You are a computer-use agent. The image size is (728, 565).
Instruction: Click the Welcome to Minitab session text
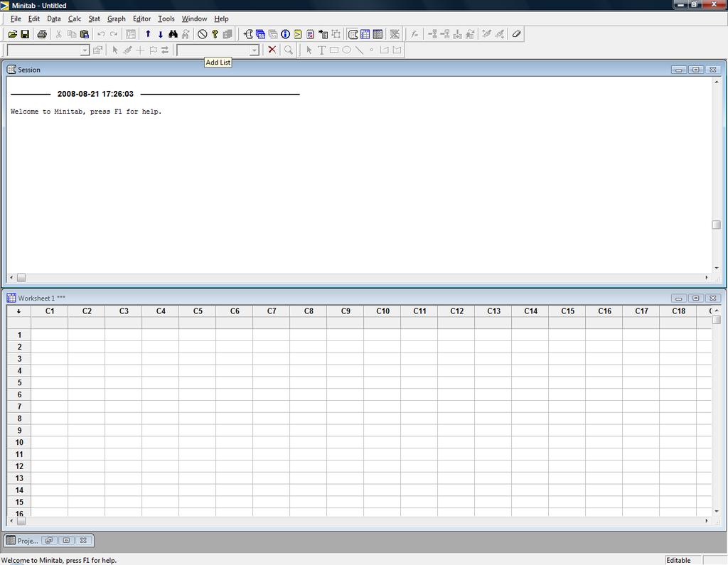click(86, 112)
